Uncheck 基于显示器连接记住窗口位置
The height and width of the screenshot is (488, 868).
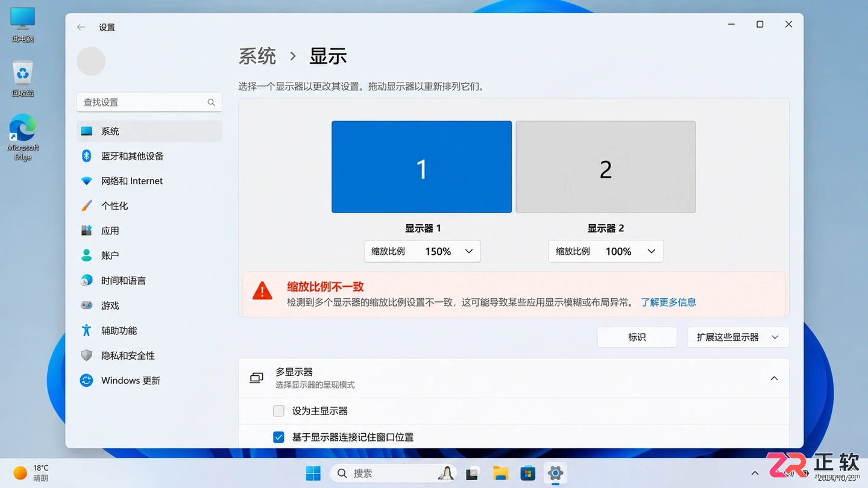[278, 437]
